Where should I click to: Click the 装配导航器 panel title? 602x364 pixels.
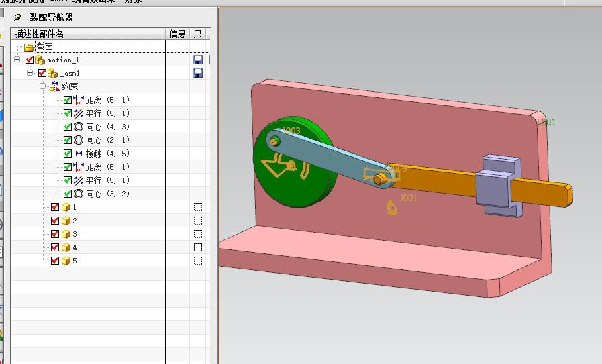pyautogui.click(x=52, y=17)
